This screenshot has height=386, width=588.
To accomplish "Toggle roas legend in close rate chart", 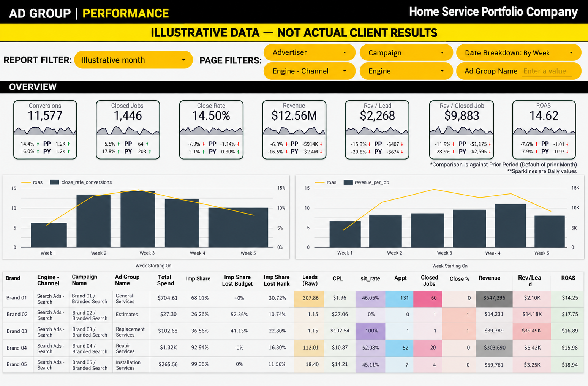I will coord(32,182).
